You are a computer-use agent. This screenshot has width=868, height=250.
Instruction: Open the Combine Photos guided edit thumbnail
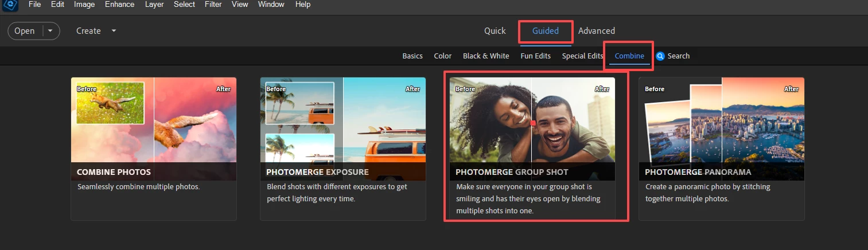154,129
